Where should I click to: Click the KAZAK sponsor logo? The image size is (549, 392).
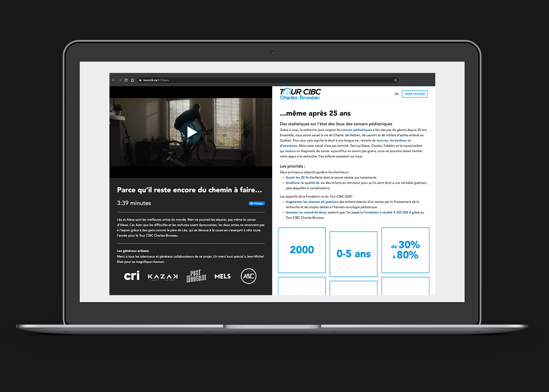[163, 277]
